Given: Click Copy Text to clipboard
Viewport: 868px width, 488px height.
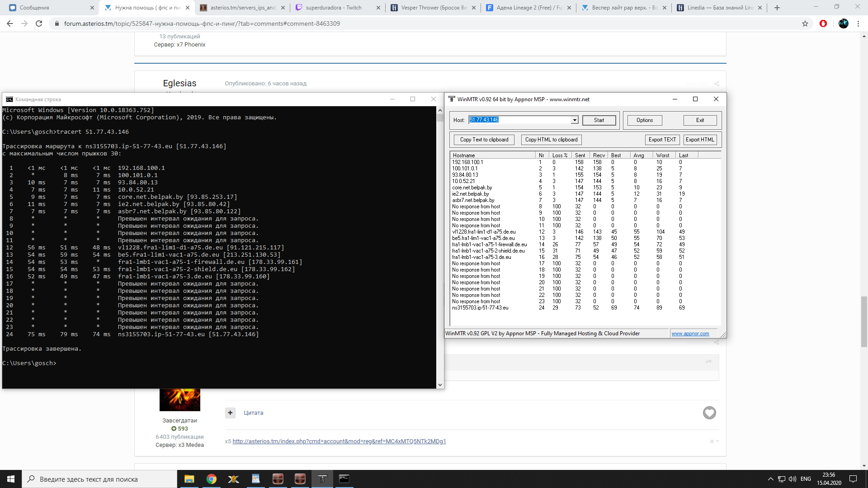Looking at the screenshot, I should pos(484,140).
